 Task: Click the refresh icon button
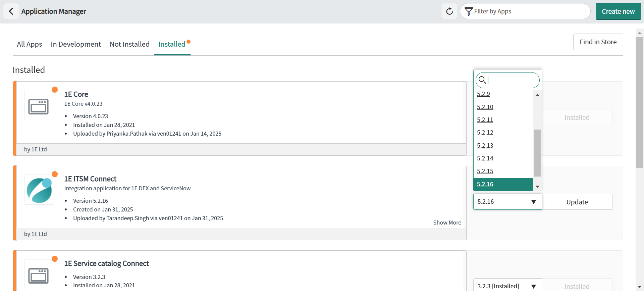tap(449, 11)
